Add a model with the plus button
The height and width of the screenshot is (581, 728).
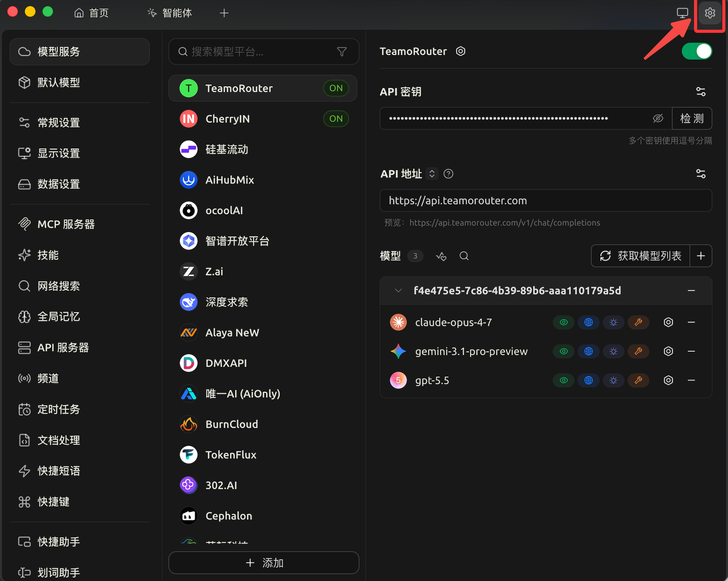[701, 256]
